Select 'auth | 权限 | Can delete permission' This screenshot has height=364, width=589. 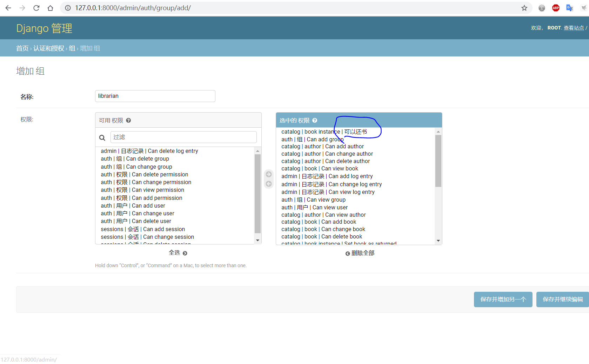pos(175,174)
